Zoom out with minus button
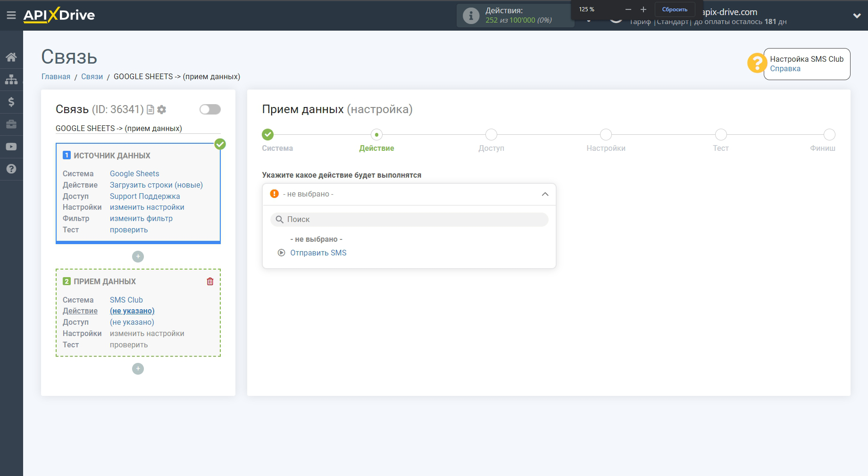868x476 pixels. [x=628, y=9]
